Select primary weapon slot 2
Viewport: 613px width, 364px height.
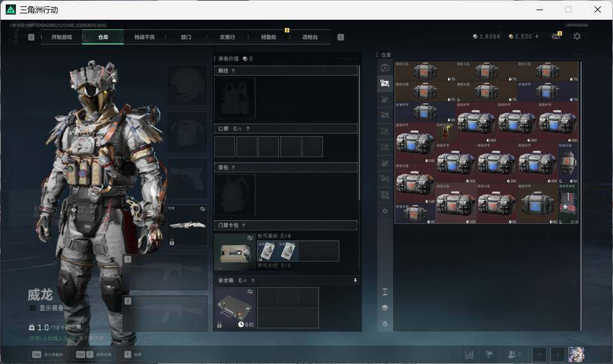[166, 314]
